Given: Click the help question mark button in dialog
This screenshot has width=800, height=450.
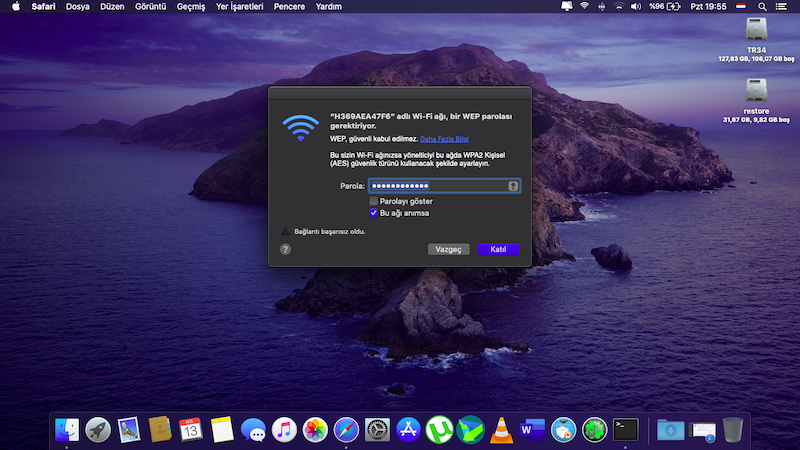Looking at the screenshot, I should point(286,249).
